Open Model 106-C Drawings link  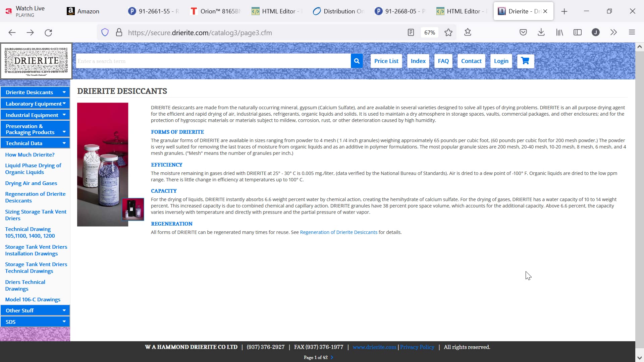pyautogui.click(x=33, y=299)
